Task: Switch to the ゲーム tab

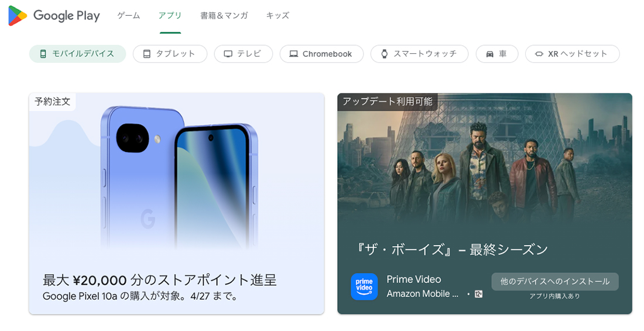Action: (x=129, y=16)
